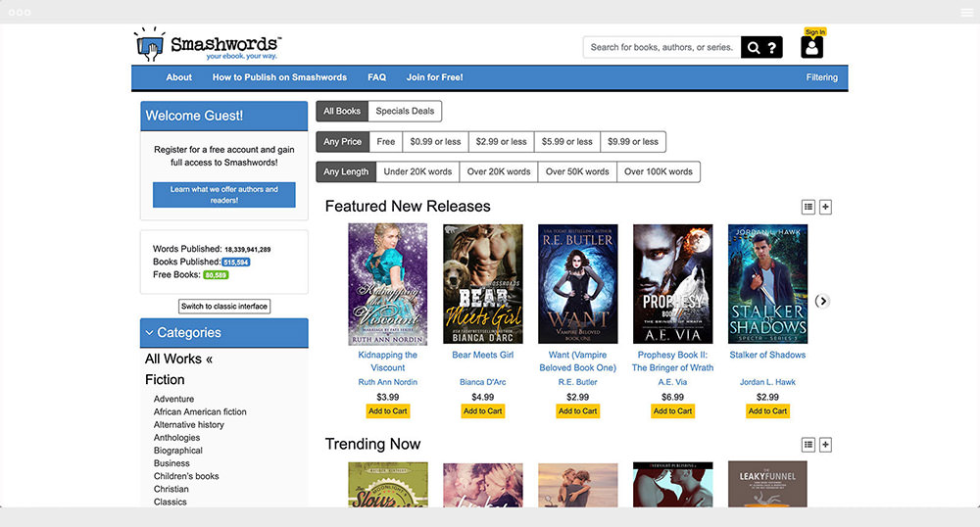Open Bear Meets Girl cover
The width and height of the screenshot is (980, 527).
[482, 284]
